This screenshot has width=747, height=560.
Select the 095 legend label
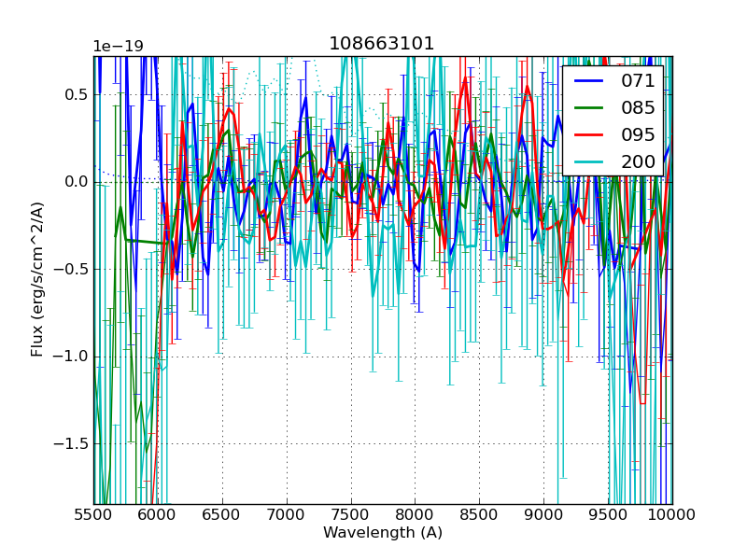(638, 134)
